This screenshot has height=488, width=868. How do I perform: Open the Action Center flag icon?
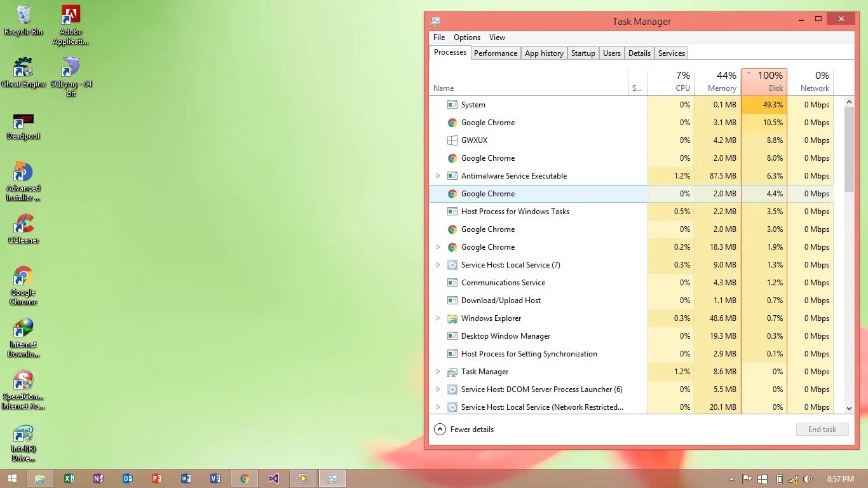(x=747, y=479)
